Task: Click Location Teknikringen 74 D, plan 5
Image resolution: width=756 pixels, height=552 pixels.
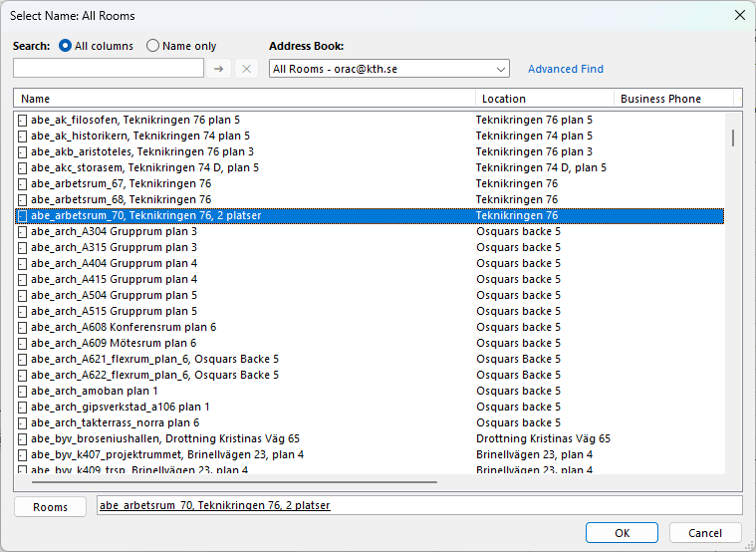Action: [541, 167]
